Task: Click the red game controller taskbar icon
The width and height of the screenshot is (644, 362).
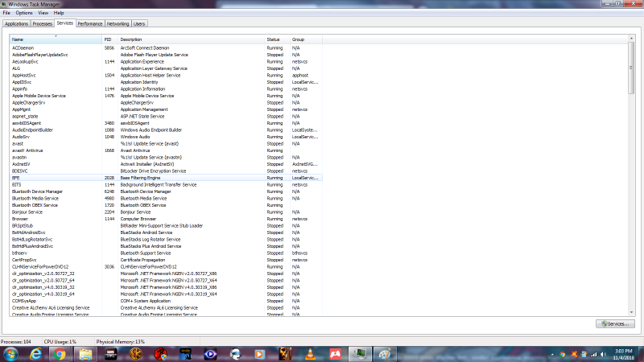Action: 335,354
